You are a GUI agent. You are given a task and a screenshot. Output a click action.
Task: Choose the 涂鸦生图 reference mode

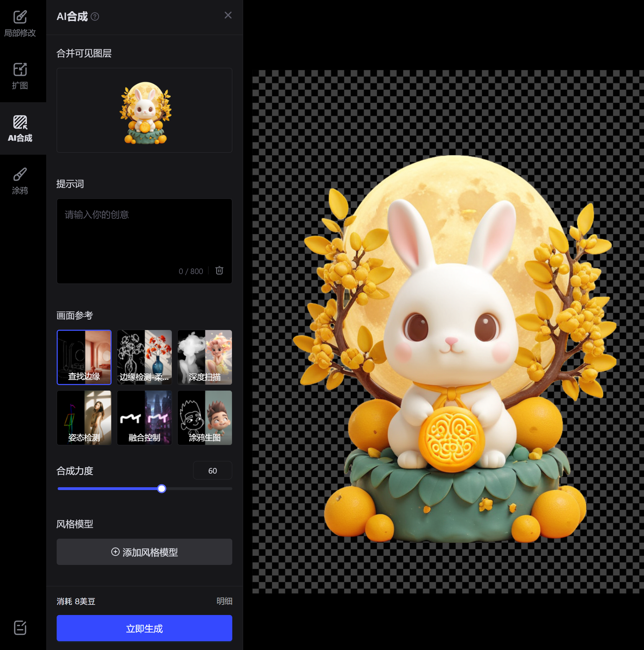[x=205, y=418]
